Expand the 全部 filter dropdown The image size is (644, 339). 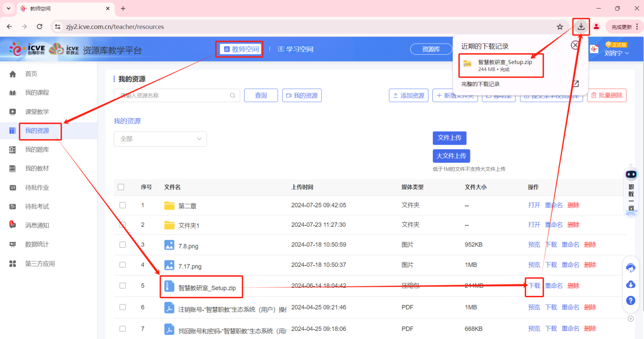160,139
